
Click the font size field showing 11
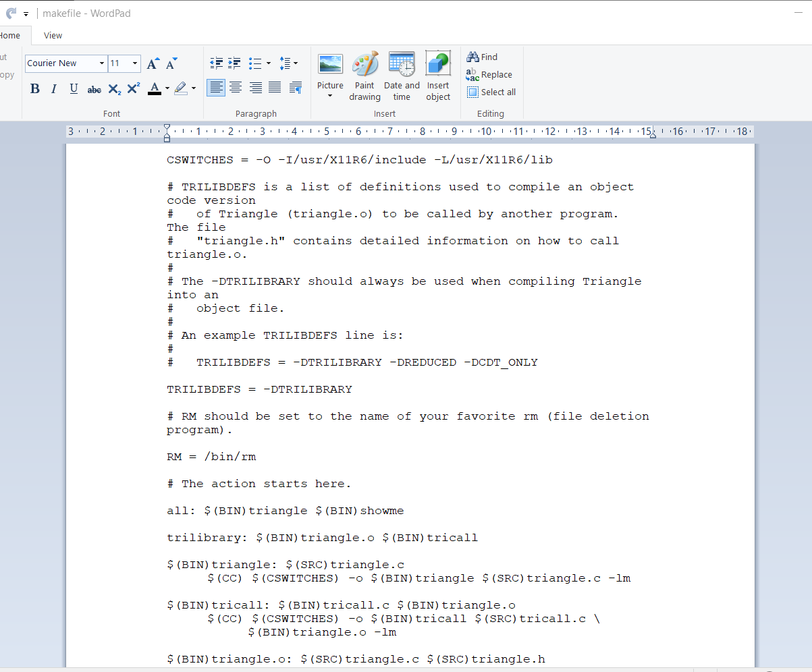pos(118,63)
